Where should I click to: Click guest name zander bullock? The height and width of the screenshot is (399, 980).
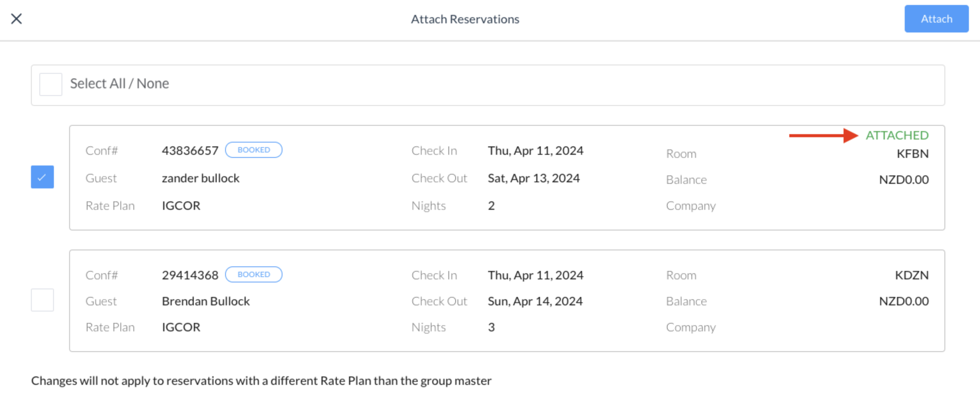(201, 178)
